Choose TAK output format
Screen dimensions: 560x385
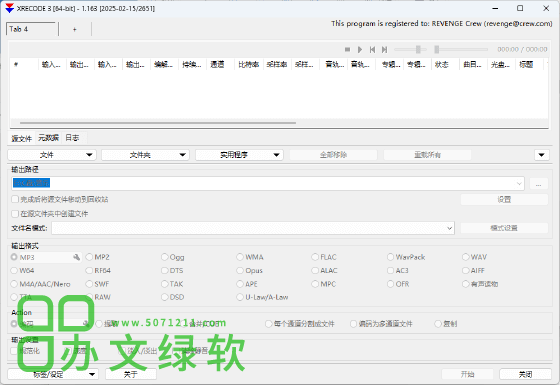pos(172,284)
